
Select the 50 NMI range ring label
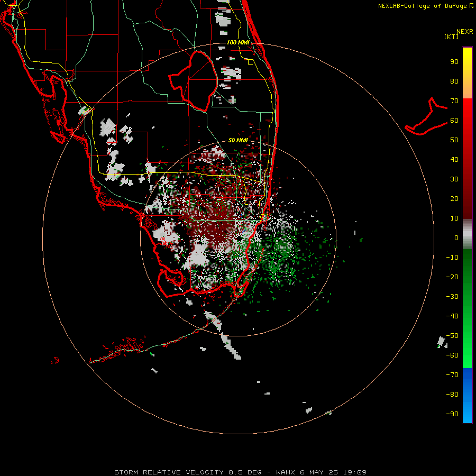pos(238,140)
